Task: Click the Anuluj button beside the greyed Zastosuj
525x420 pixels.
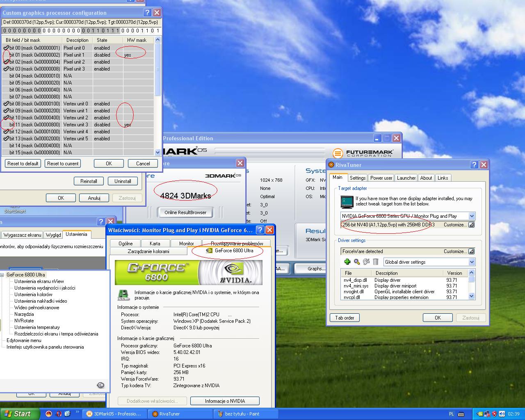Action: pyautogui.click(x=94, y=198)
